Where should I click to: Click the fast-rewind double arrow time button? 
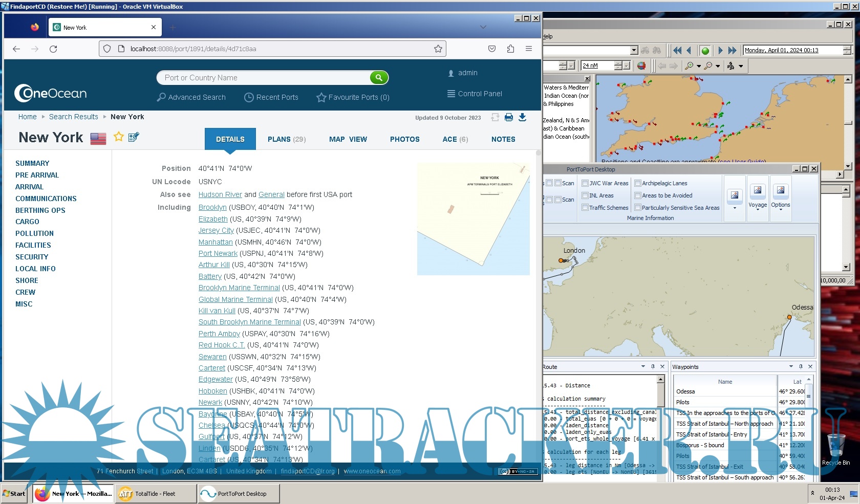(x=677, y=51)
